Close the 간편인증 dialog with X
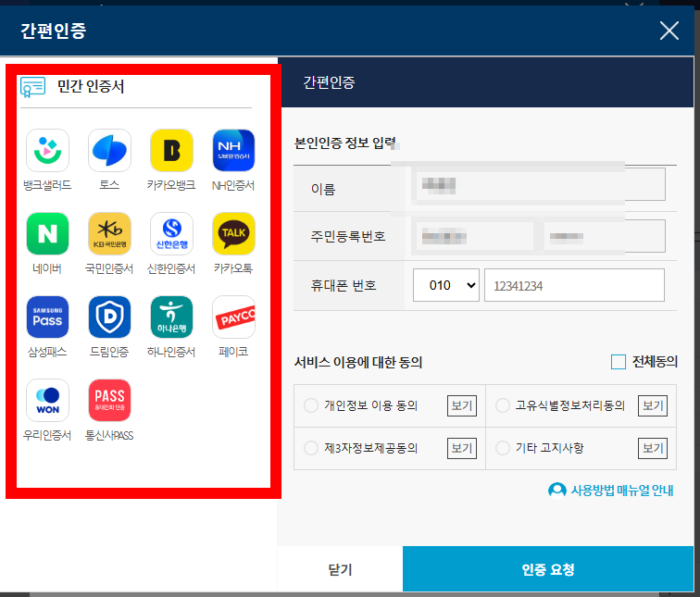This screenshot has height=597, width=700. (x=669, y=31)
